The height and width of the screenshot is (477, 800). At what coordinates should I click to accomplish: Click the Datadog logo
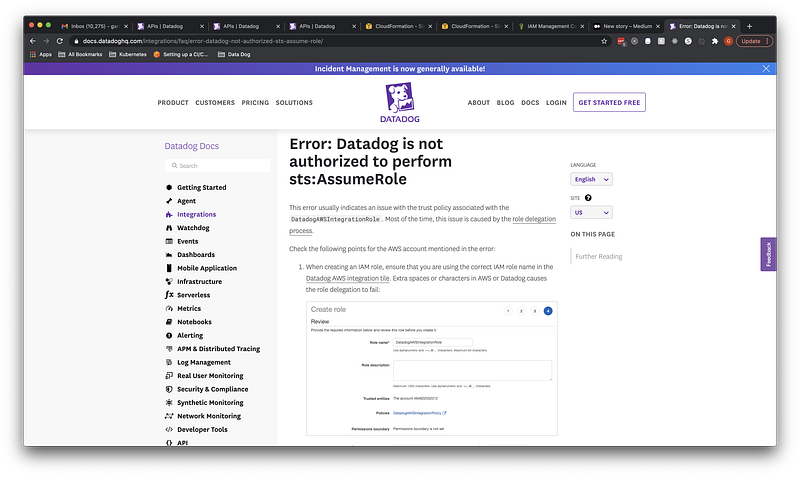click(x=399, y=103)
